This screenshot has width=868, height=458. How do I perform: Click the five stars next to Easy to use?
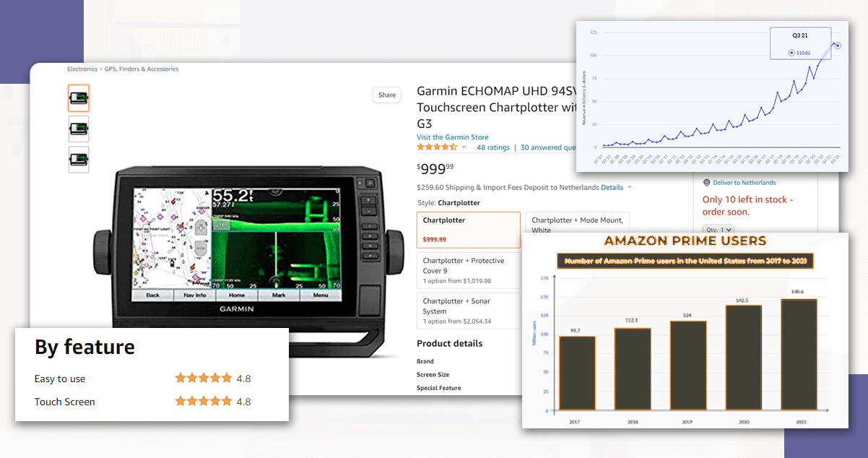(x=204, y=378)
